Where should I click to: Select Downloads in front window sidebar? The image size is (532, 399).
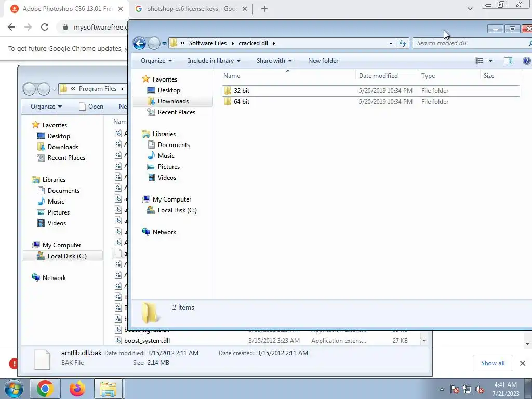pos(173,101)
